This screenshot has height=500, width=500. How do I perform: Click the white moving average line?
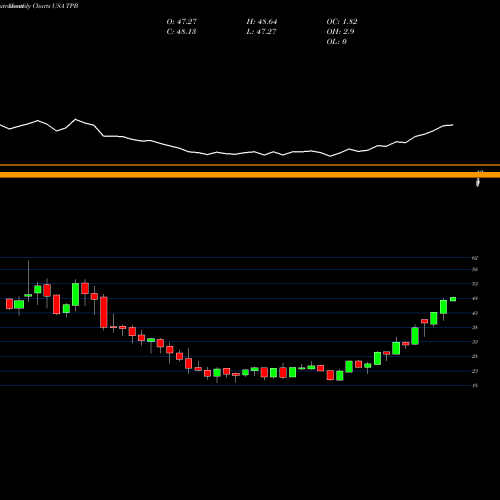[x=227, y=154]
